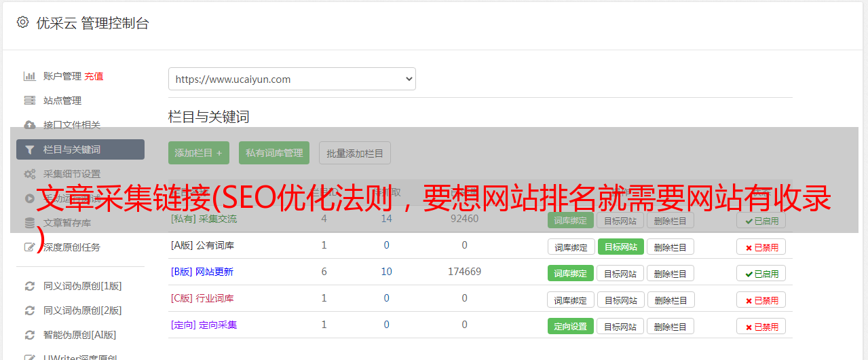Screen dimensions: 868x360
Task: Toggle 已禁用 status for 公有词库 row
Action: [x=761, y=247]
